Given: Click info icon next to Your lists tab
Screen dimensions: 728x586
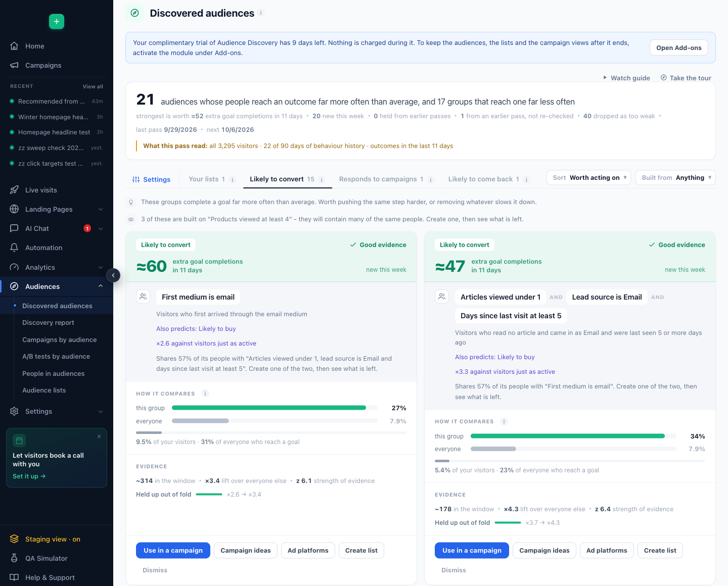Looking at the screenshot, I should coord(233,179).
